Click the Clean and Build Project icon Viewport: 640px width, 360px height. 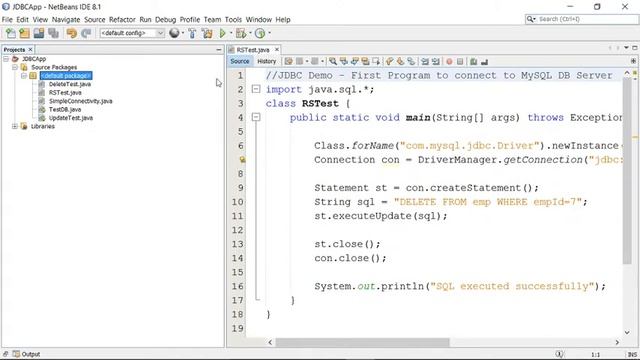[x=207, y=33]
